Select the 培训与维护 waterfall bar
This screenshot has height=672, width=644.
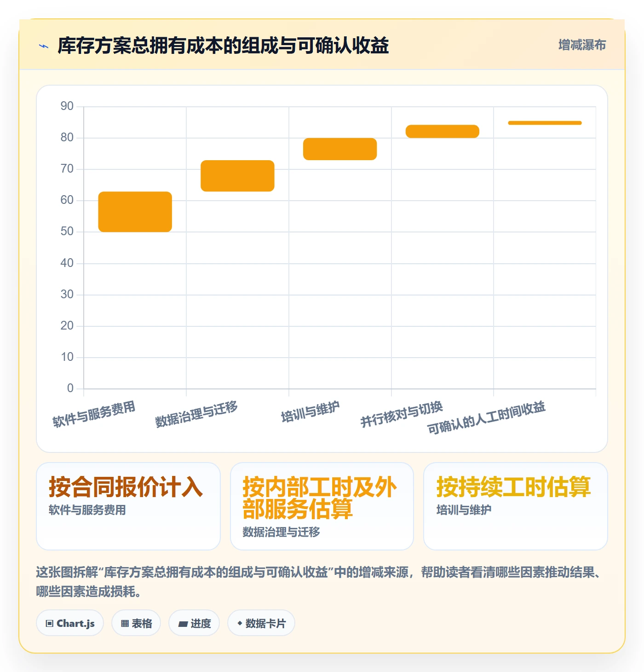coord(340,149)
